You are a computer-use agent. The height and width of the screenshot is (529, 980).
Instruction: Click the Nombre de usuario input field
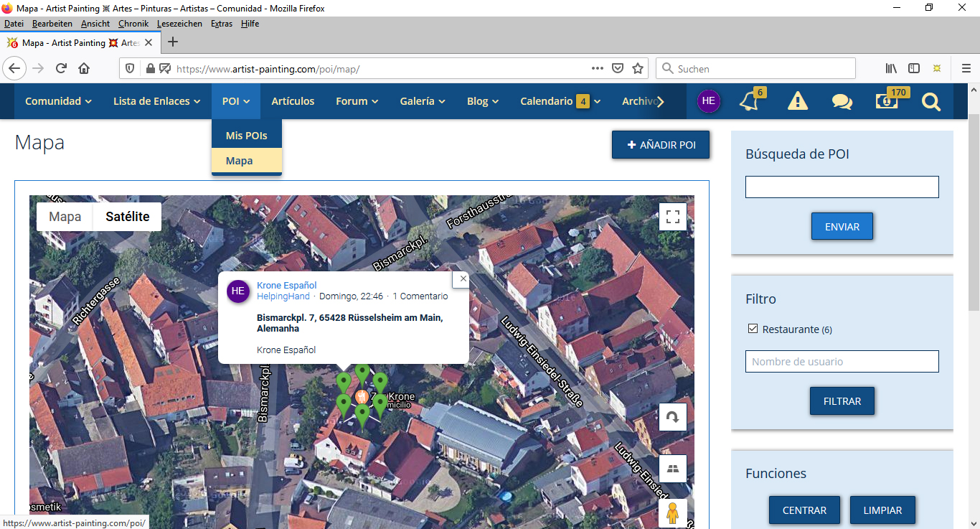(842, 362)
